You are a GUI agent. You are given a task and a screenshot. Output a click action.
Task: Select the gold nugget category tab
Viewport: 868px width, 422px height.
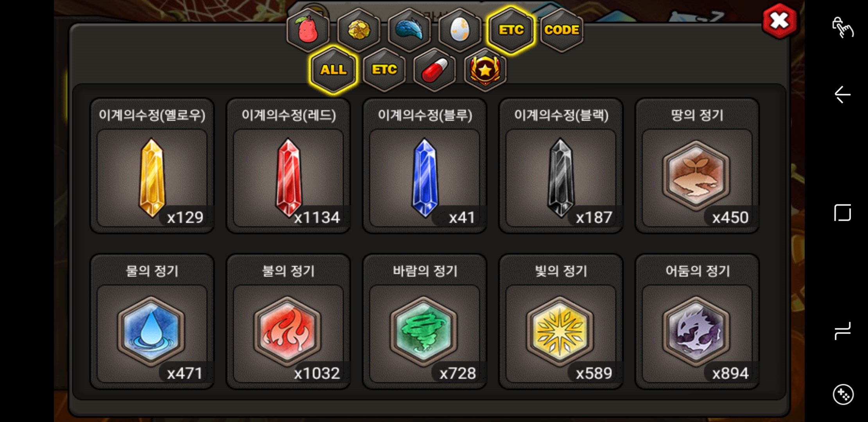coord(359,30)
